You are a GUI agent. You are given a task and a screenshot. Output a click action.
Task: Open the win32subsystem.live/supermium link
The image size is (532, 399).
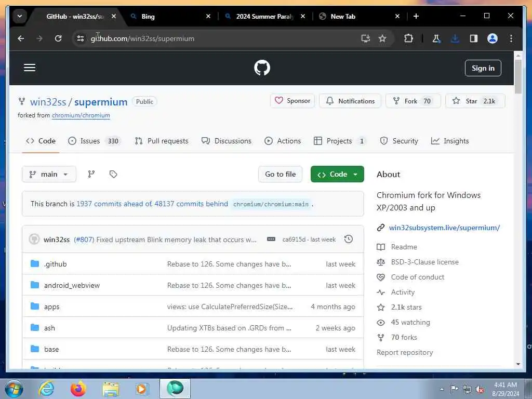(x=445, y=228)
